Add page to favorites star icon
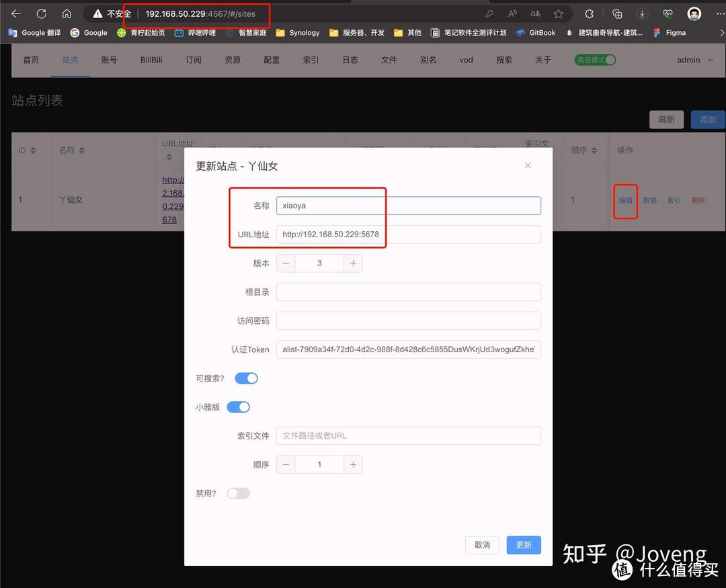Screen dimensions: 726x588 pyautogui.click(x=559, y=14)
